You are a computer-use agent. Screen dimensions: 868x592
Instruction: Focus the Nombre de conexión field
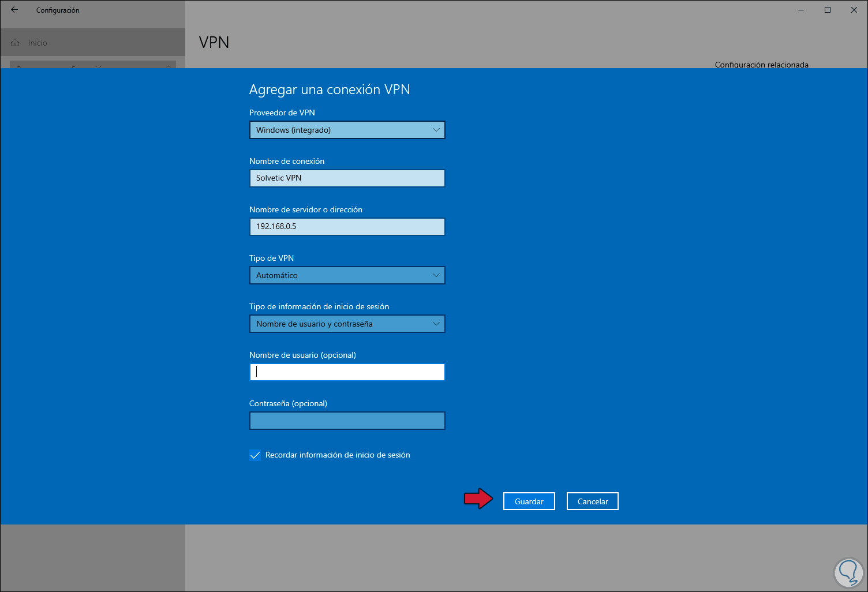347,178
